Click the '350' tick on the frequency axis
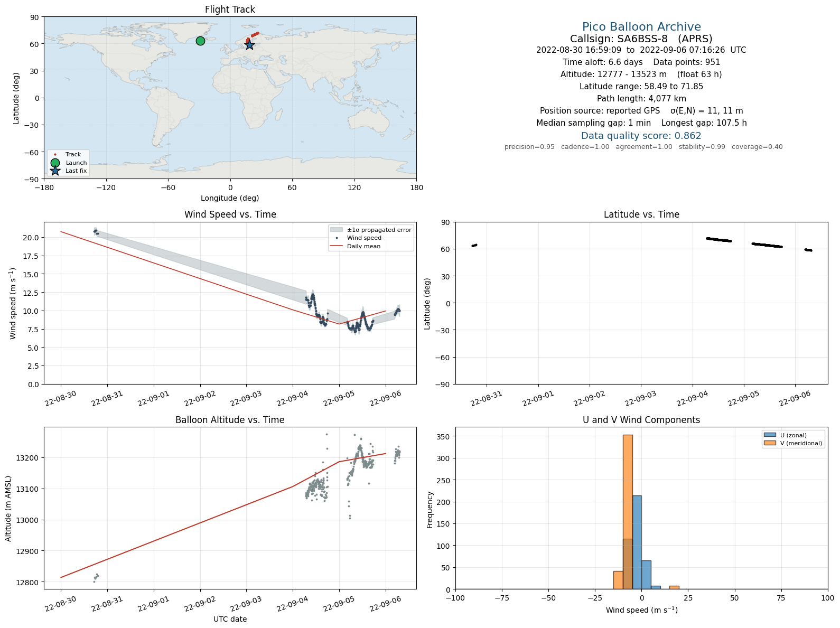 tap(443, 437)
